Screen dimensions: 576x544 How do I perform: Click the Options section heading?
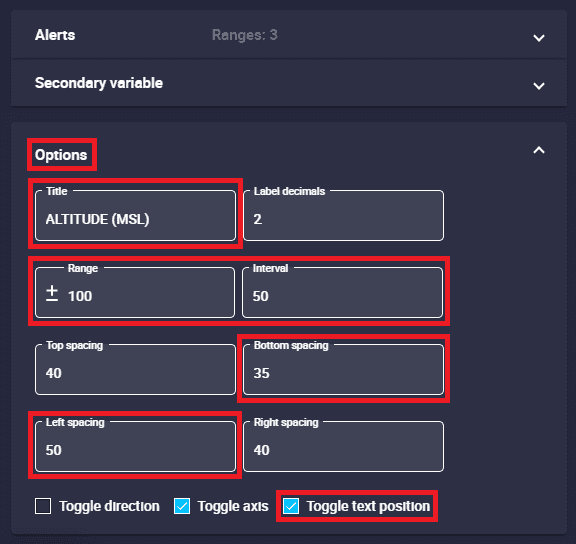pyautogui.click(x=61, y=155)
